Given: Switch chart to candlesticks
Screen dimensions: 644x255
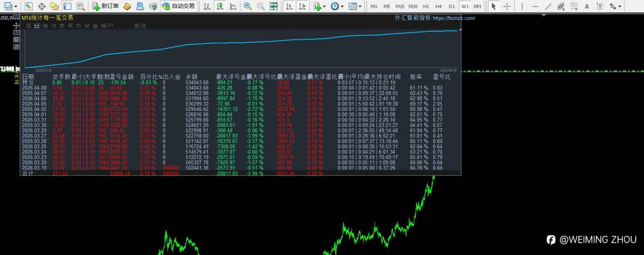Looking at the screenshot, I should [220, 6].
